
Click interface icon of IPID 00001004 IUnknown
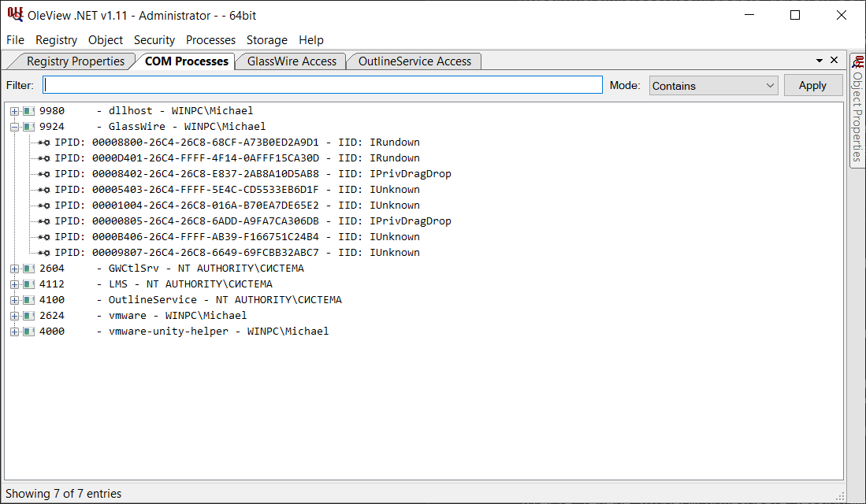(x=44, y=206)
